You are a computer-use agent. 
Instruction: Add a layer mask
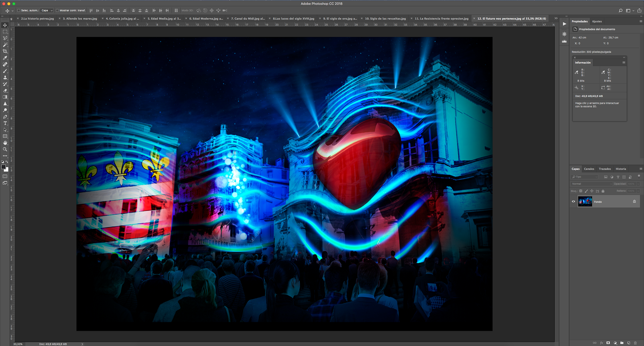608,343
